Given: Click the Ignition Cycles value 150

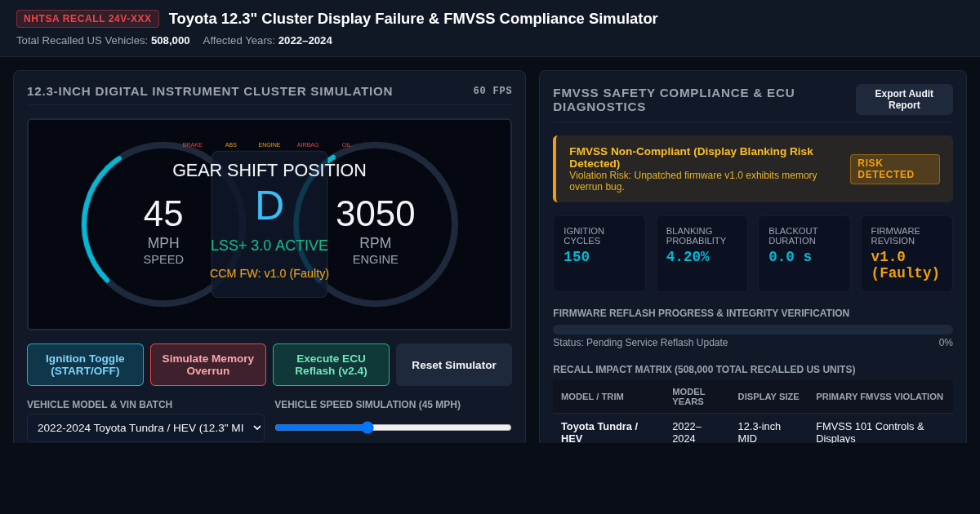Looking at the screenshot, I should [577, 257].
